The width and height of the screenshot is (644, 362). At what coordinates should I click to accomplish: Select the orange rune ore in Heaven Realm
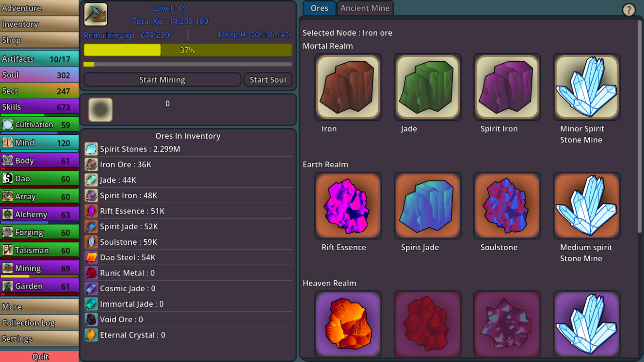coord(348,323)
